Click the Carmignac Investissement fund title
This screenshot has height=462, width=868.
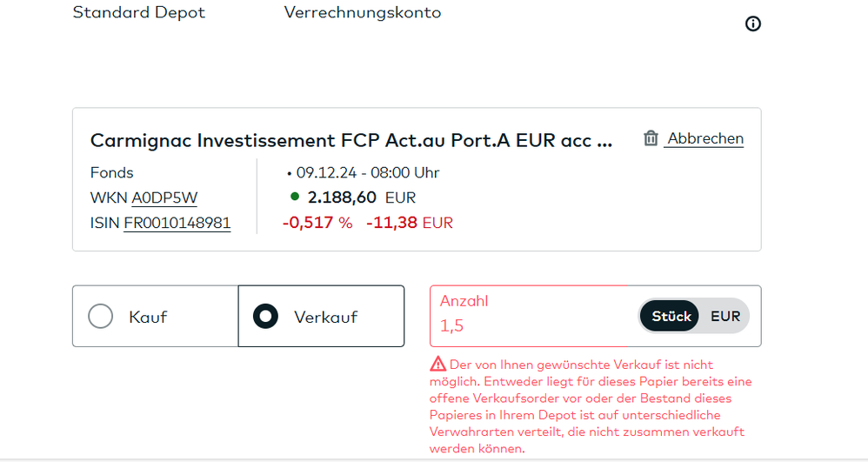click(351, 141)
